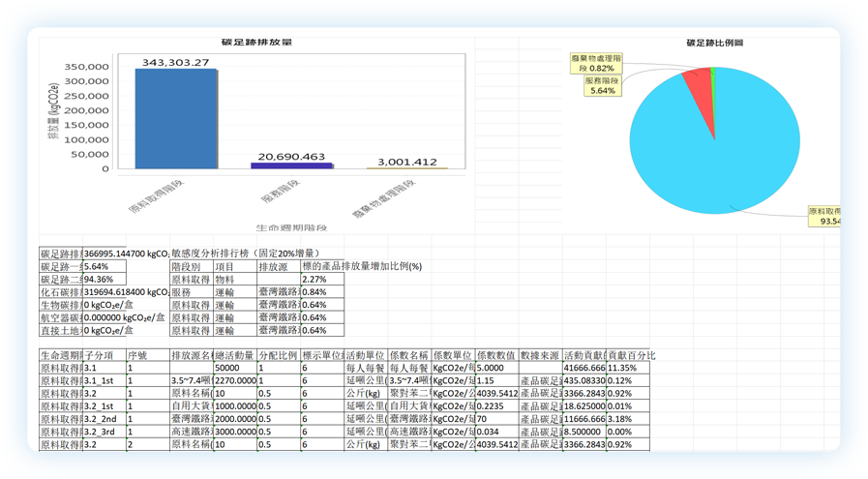Click the 貢獻百分比 column header

[x=628, y=355]
